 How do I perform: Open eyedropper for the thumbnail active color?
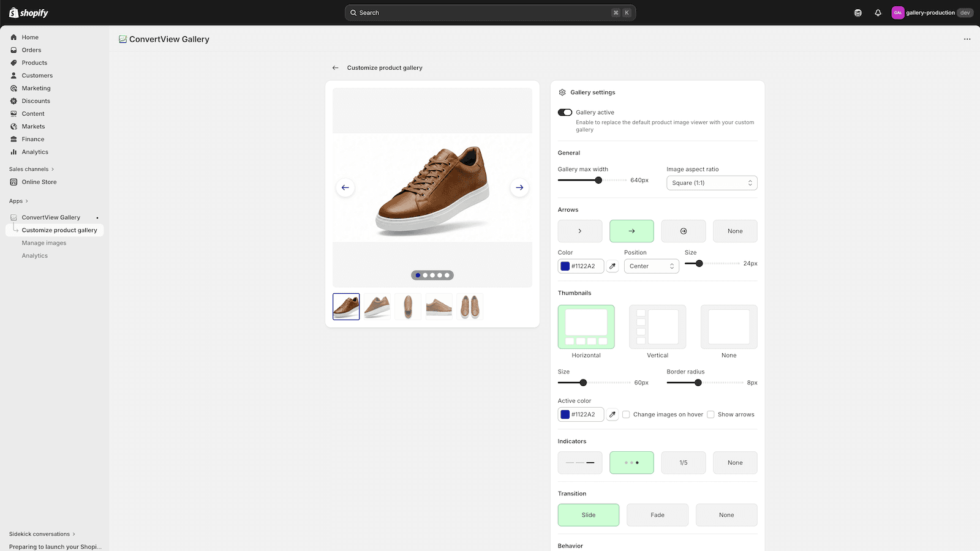click(612, 414)
